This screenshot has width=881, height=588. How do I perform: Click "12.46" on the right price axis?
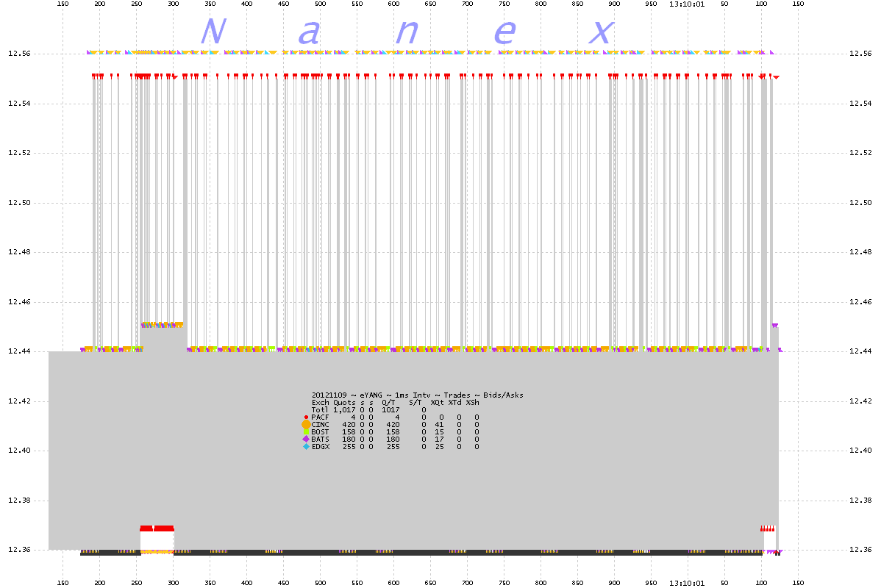[x=860, y=302]
